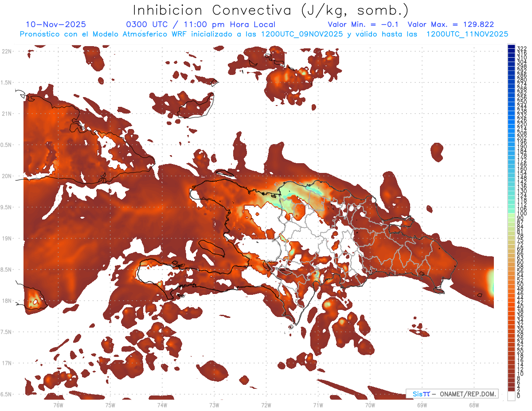
Task: Click the 76W longitude label
Action: [58, 405]
